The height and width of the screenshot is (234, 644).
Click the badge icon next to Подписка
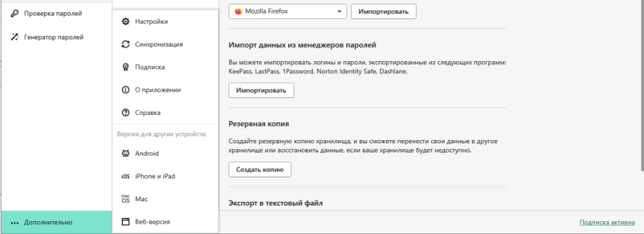(x=126, y=67)
